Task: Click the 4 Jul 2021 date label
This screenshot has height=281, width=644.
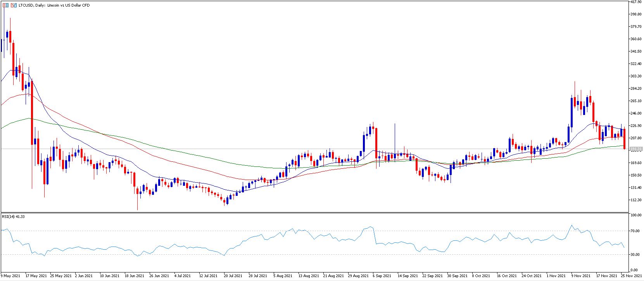Action: [x=183, y=276]
